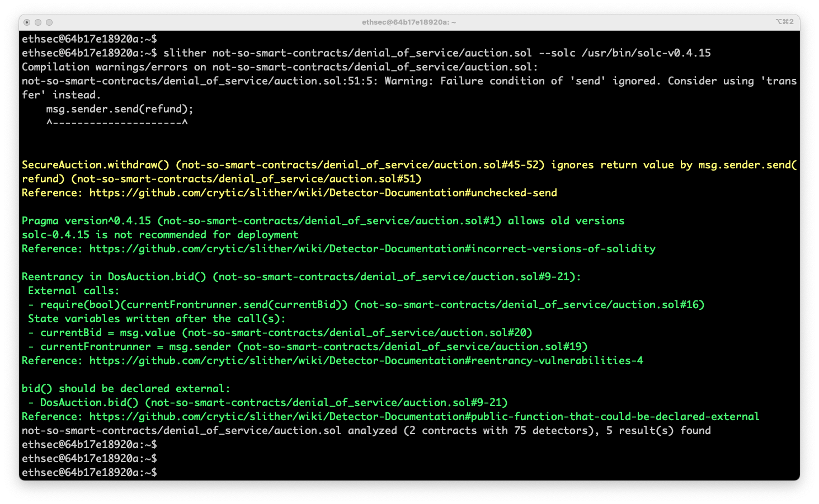Click the window zoom button

49,22
